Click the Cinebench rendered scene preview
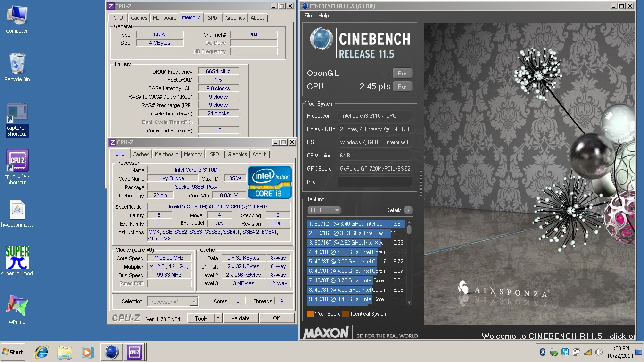Viewport: 644px width, 362px height. tap(529, 174)
